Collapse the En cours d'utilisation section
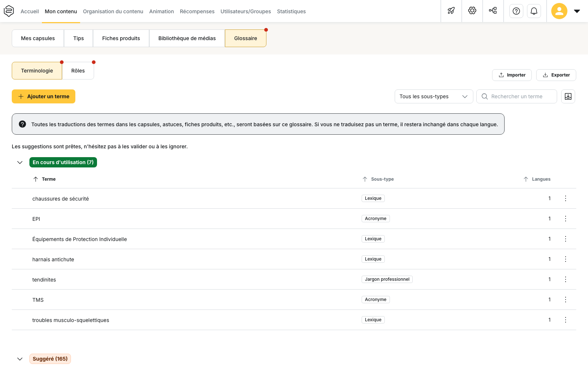The width and height of the screenshot is (588, 368). [20, 162]
